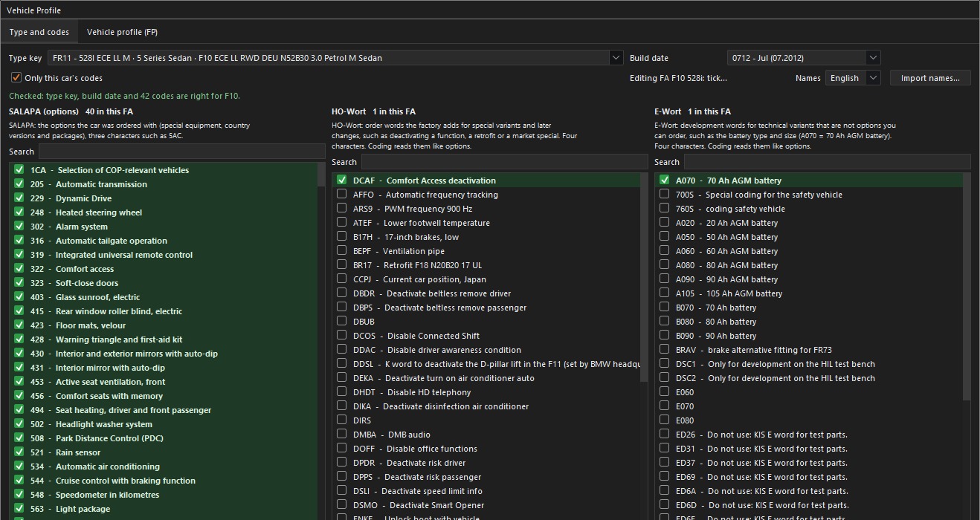980x520 pixels.
Task: Select the '1CA - Selection of COP-relevant vehicles' text
Action: (109, 170)
